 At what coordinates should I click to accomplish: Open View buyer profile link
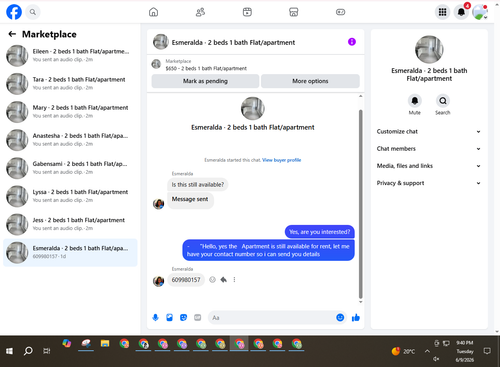[x=281, y=160]
